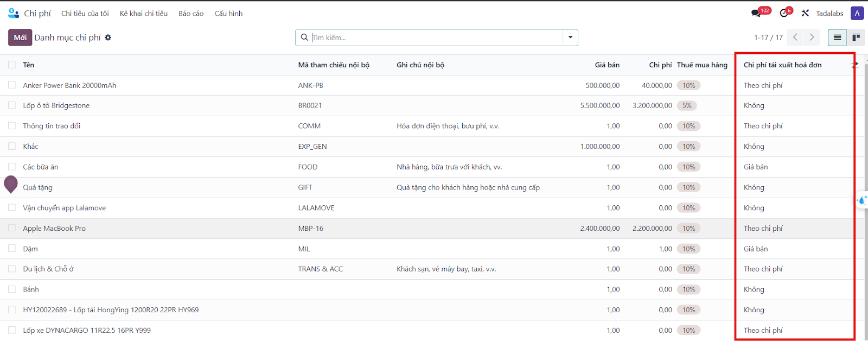The image size is (868, 341).
Task: Open the Chi phí app home icon
Action: point(14,13)
